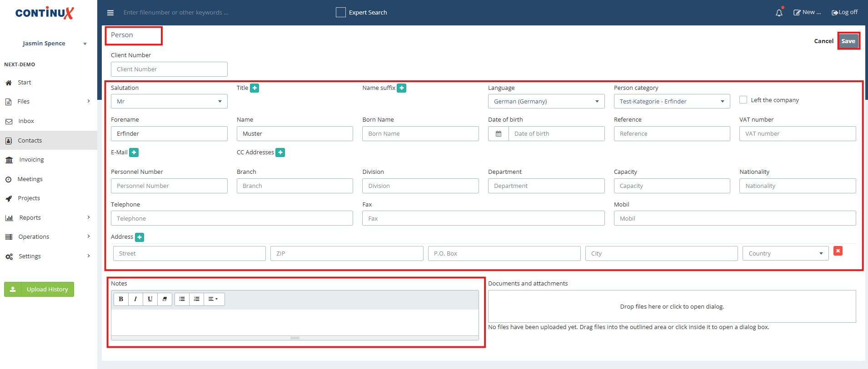
Task: Save the person record
Action: pos(848,41)
